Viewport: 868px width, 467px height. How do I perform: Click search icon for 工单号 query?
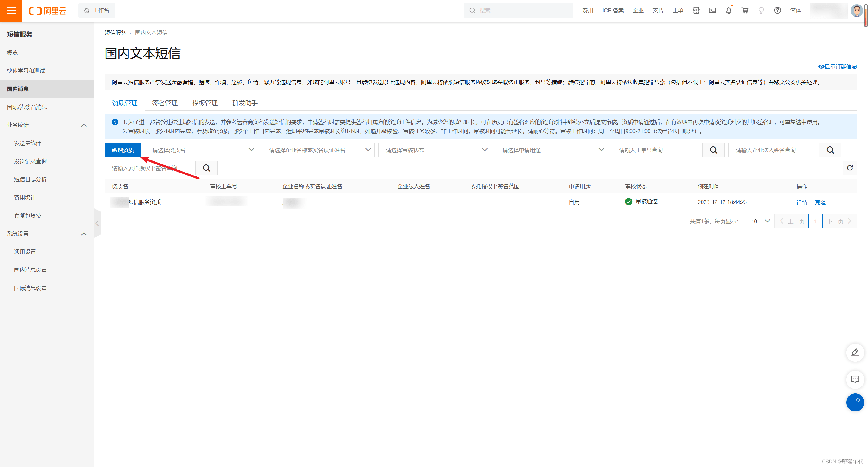click(714, 150)
